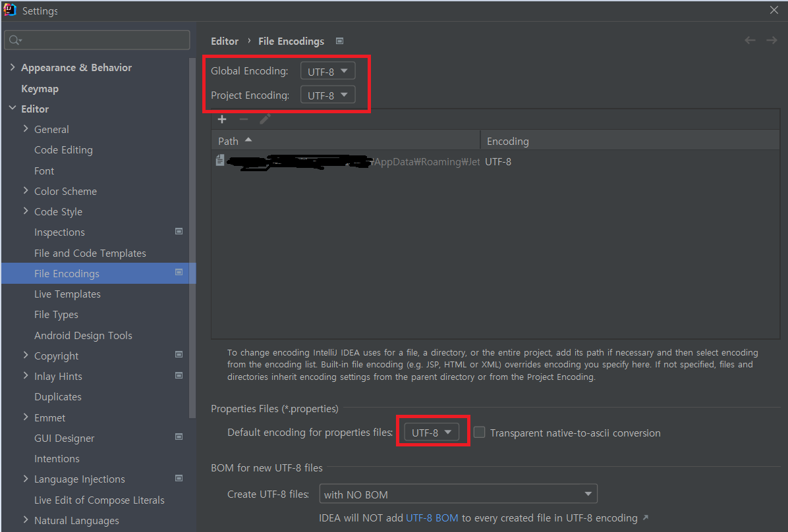This screenshot has width=788, height=532.
Task: Select File Types settings
Action: click(56, 315)
